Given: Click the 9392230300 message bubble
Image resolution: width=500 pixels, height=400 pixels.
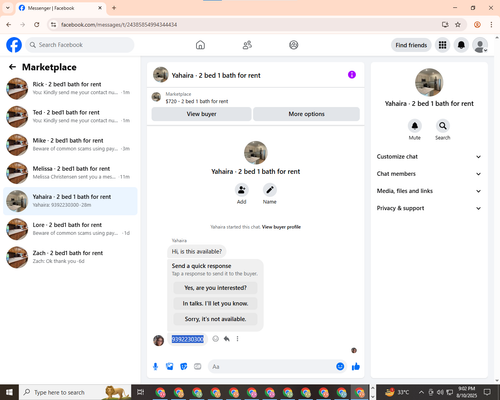Looking at the screenshot, I should click(x=187, y=339).
